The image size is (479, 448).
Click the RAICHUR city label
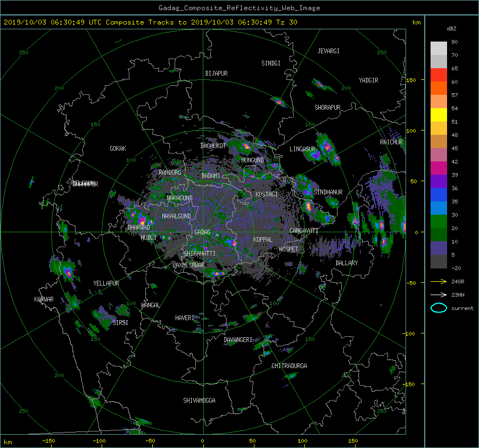pos(391,142)
